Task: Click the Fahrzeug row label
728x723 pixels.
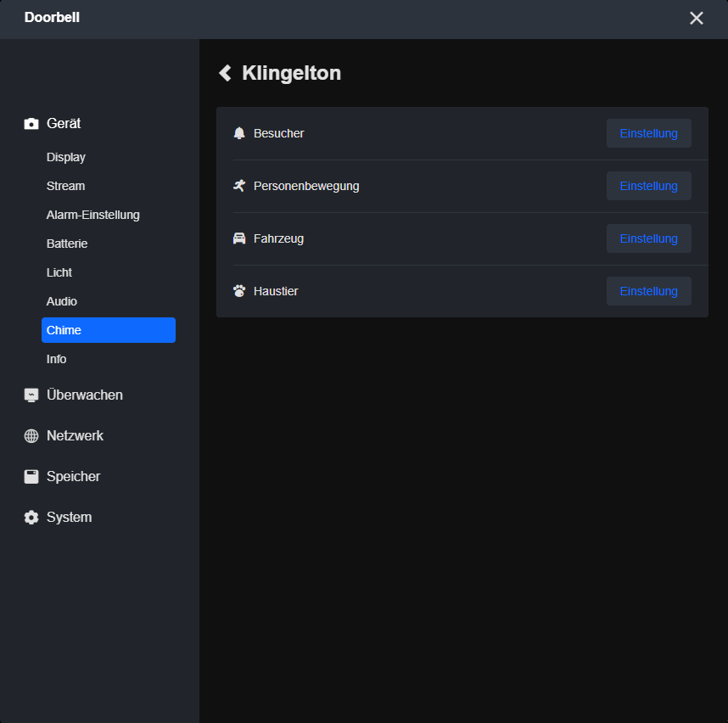Action: [x=278, y=238]
